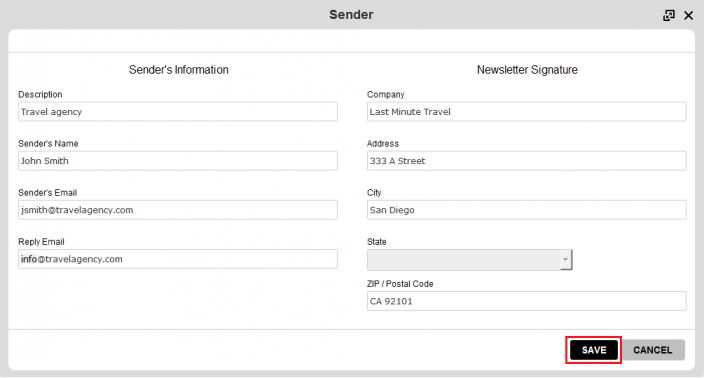Screen dimensions: 704x378
Task: Focus the Description field containing Travel agency
Action: click(x=178, y=112)
